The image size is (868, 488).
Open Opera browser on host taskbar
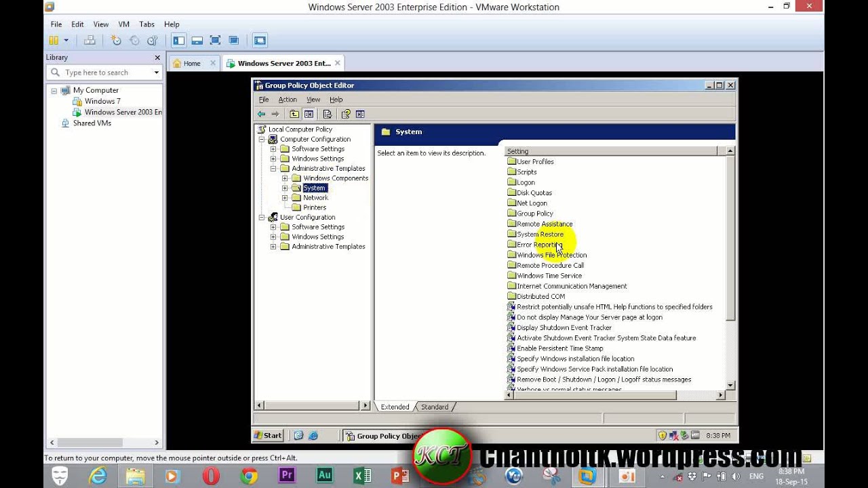211,476
